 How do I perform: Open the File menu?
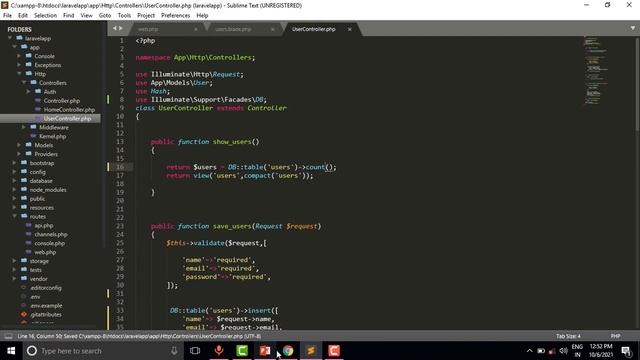coord(7,16)
